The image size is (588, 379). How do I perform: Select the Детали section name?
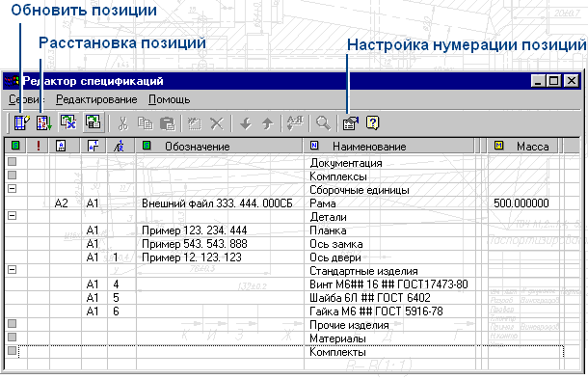point(328,217)
